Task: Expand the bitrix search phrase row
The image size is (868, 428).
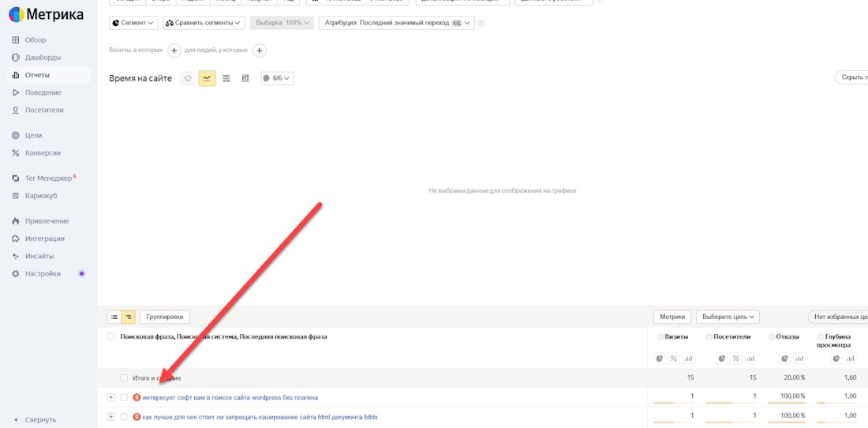Action: (x=111, y=416)
